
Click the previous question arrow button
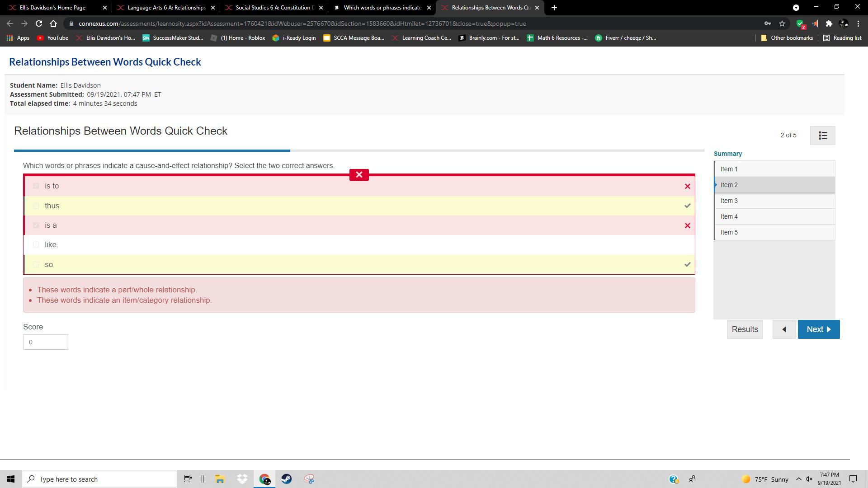click(783, 329)
